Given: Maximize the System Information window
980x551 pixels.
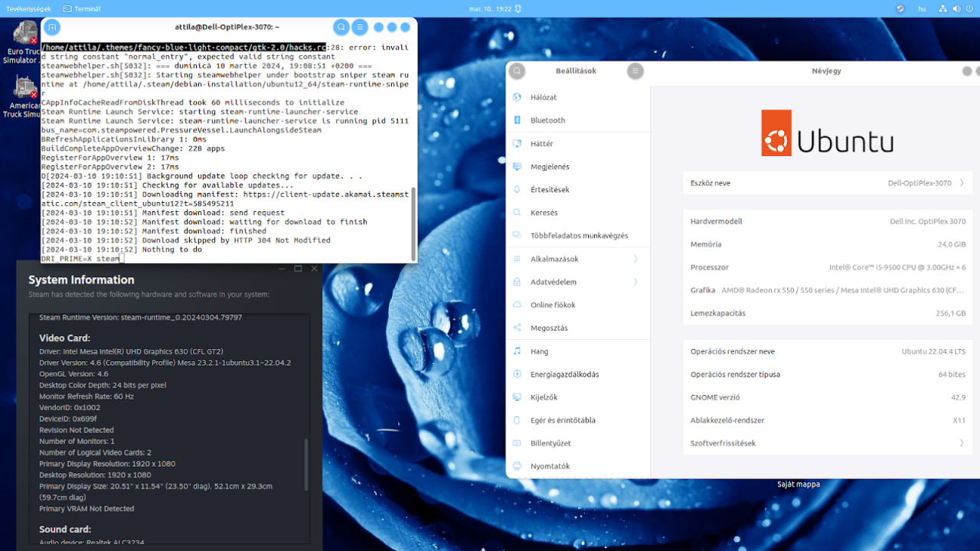Looking at the screenshot, I should point(298,269).
